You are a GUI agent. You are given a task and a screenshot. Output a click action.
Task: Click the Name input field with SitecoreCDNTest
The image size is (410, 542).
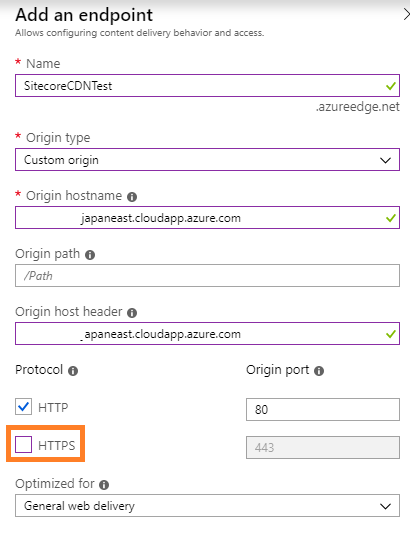coord(207,85)
